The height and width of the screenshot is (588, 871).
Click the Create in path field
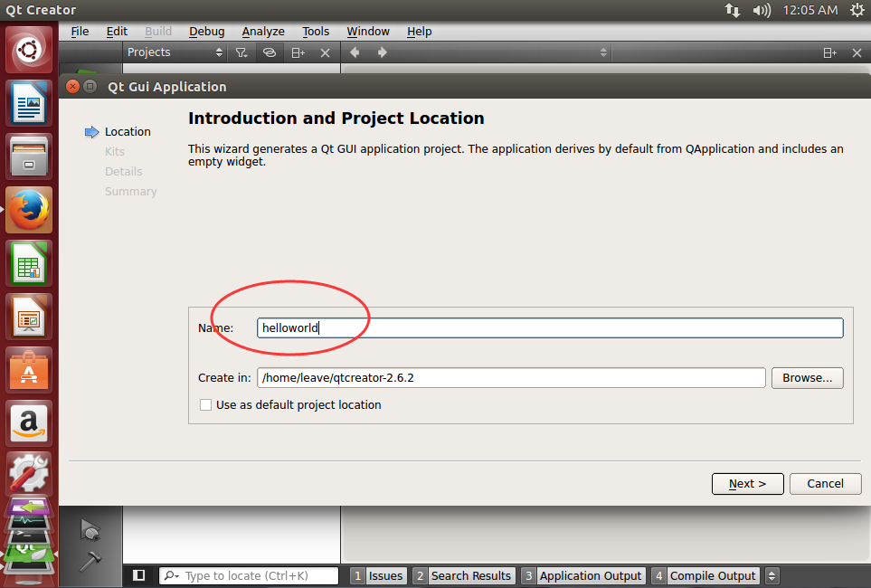(x=511, y=378)
